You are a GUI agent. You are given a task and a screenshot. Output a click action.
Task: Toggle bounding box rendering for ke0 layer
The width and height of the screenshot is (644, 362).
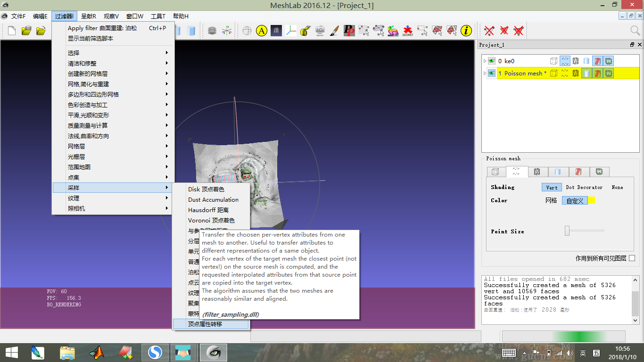(x=554, y=61)
